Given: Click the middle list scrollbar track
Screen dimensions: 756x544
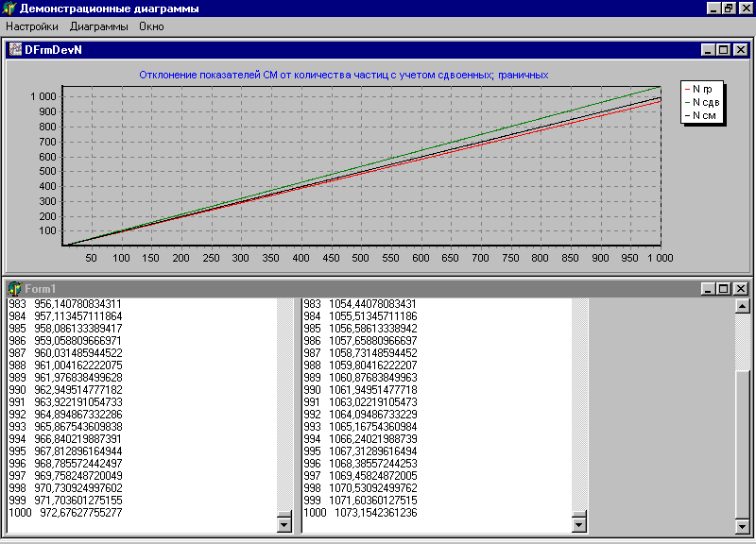Looking at the screenshot, I should (x=579, y=405).
